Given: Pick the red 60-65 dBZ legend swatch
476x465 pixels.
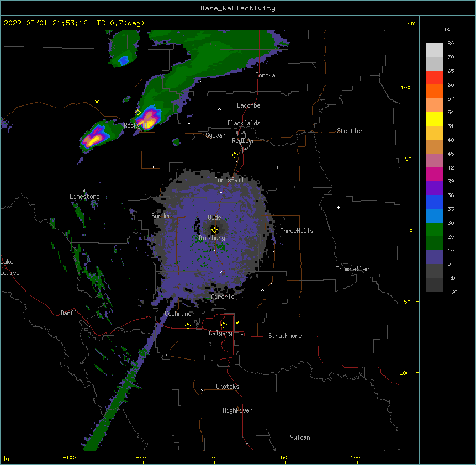Looking at the screenshot, I should pyautogui.click(x=434, y=78).
